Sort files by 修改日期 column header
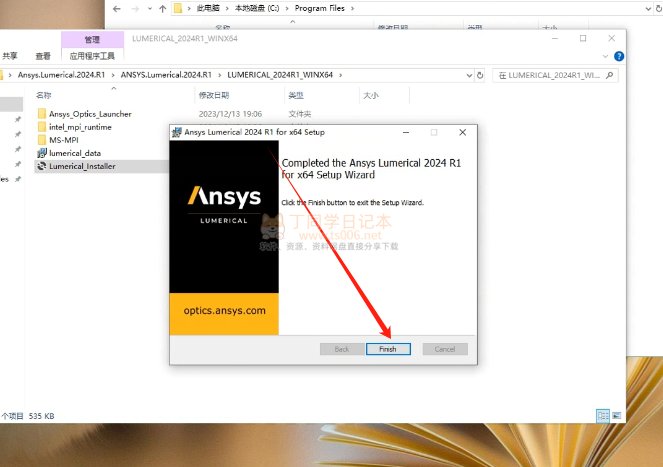This screenshot has width=663, height=467. click(213, 96)
